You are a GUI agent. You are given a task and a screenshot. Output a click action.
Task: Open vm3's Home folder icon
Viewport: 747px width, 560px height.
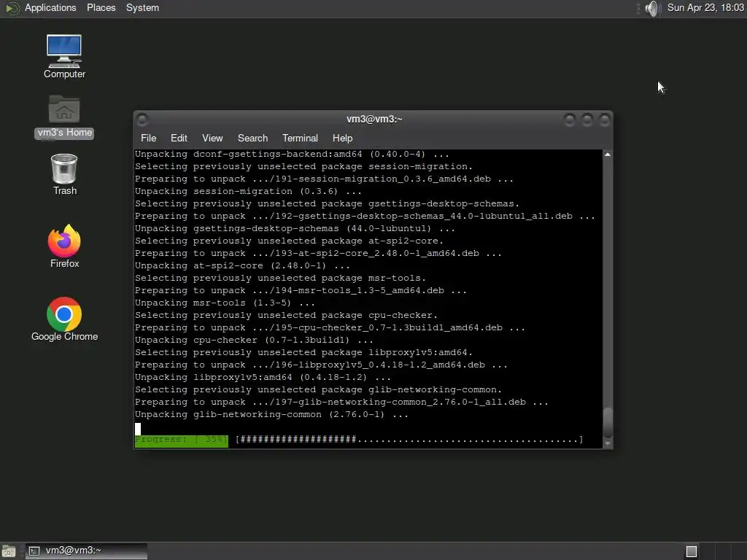coord(64,117)
